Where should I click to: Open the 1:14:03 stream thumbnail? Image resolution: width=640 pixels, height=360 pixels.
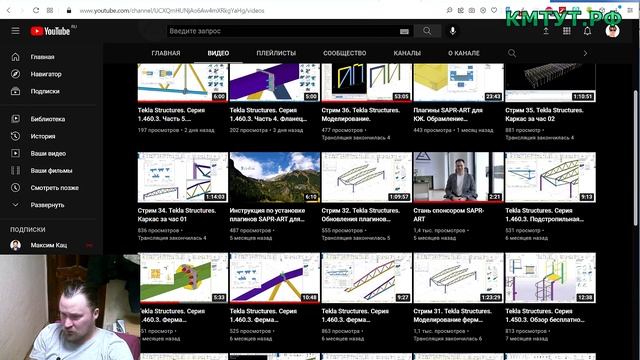pos(182,177)
